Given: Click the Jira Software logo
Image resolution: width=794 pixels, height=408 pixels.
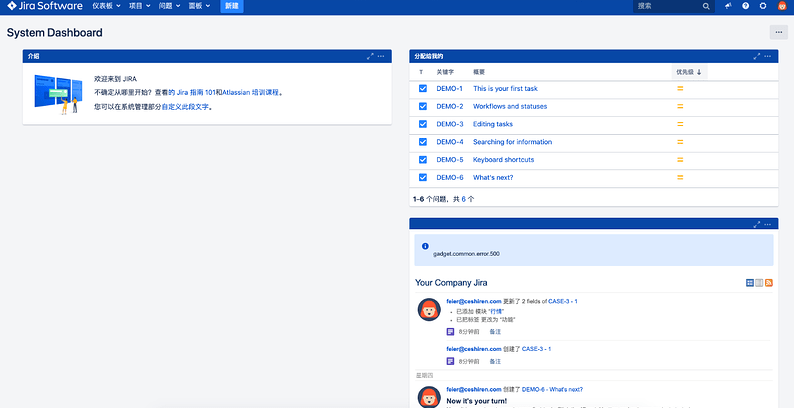Looking at the screenshot, I should 43,6.
